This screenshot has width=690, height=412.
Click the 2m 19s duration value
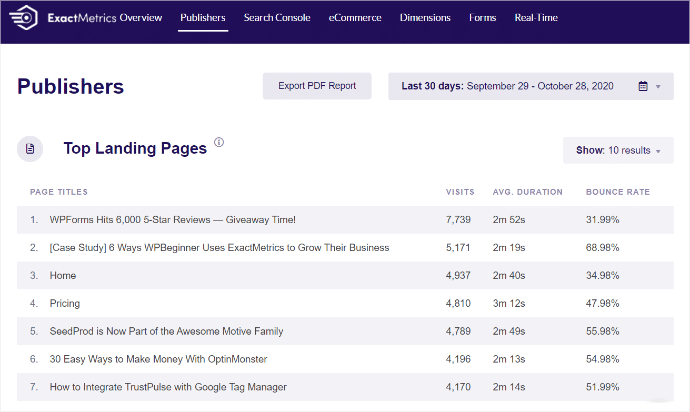(x=509, y=248)
